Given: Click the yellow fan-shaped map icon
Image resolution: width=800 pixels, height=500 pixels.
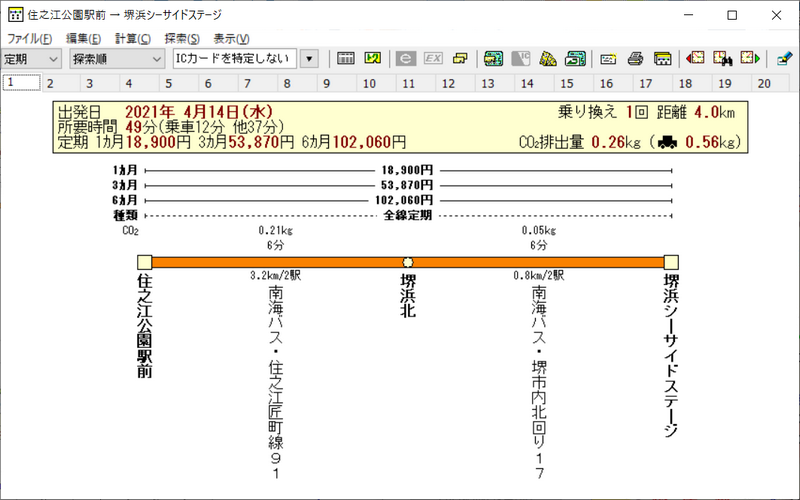Looking at the screenshot, I should point(548,59).
